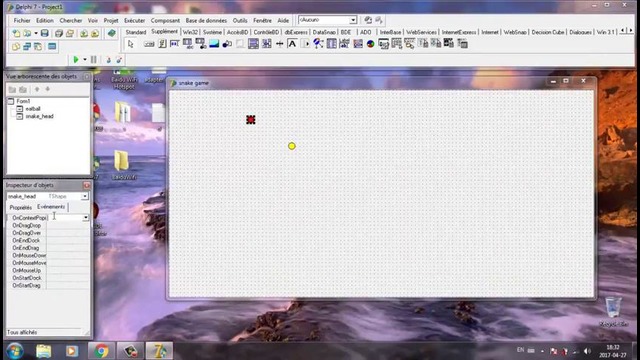Click the Step Over debug icon
The width and height of the screenshot is (640, 360).
119,60
